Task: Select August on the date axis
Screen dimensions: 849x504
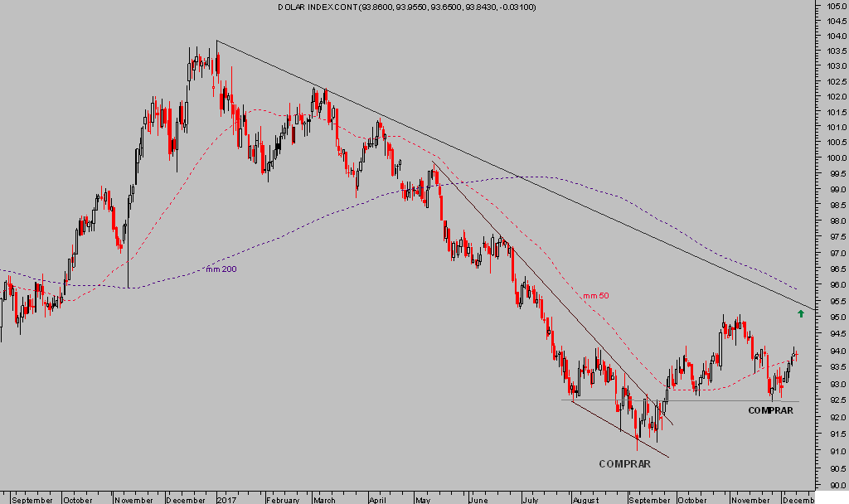Action: tap(586, 500)
